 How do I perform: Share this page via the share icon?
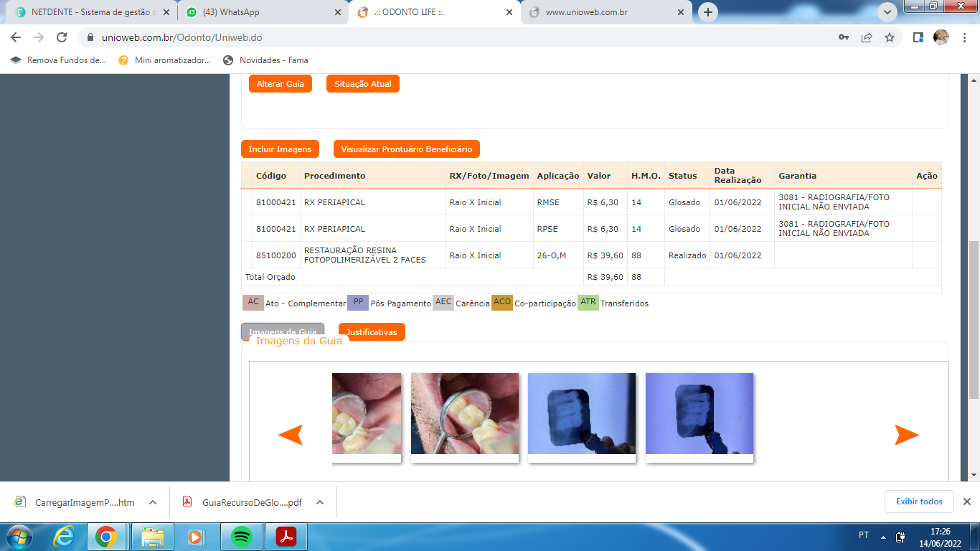point(867,37)
